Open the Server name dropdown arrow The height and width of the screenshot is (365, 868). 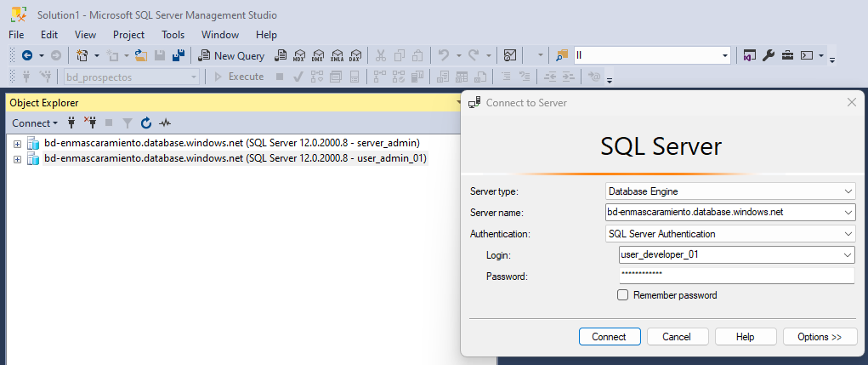848,212
